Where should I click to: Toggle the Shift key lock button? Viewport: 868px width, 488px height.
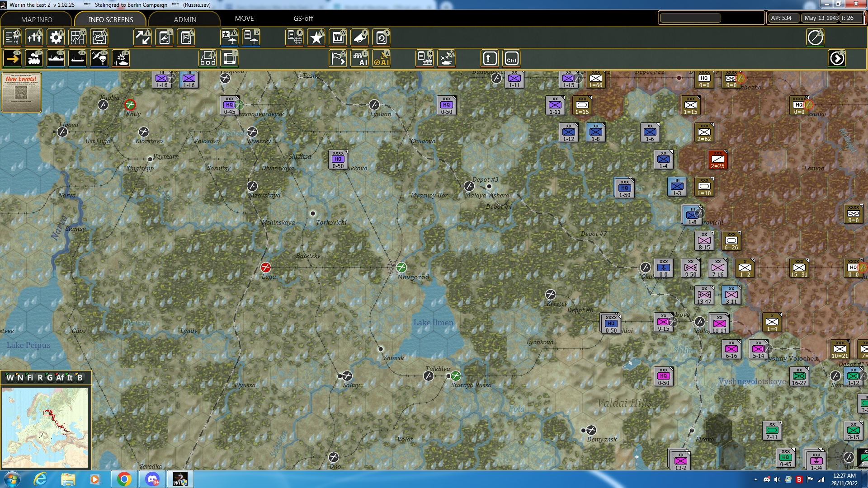click(x=490, y=59)
